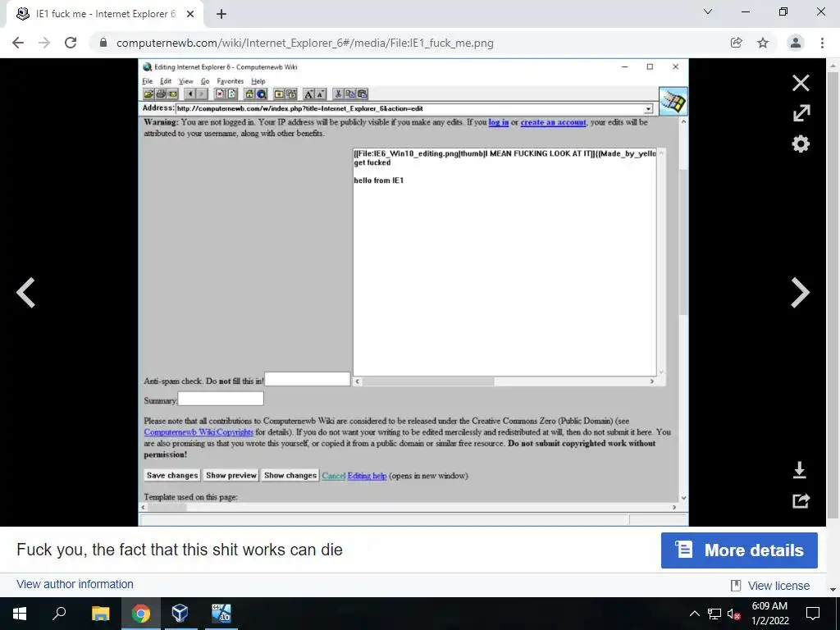This screenshot has width=840, height=630.
Task: Click Edit menu in the IE1 screenshot
Action: (166, 81)
